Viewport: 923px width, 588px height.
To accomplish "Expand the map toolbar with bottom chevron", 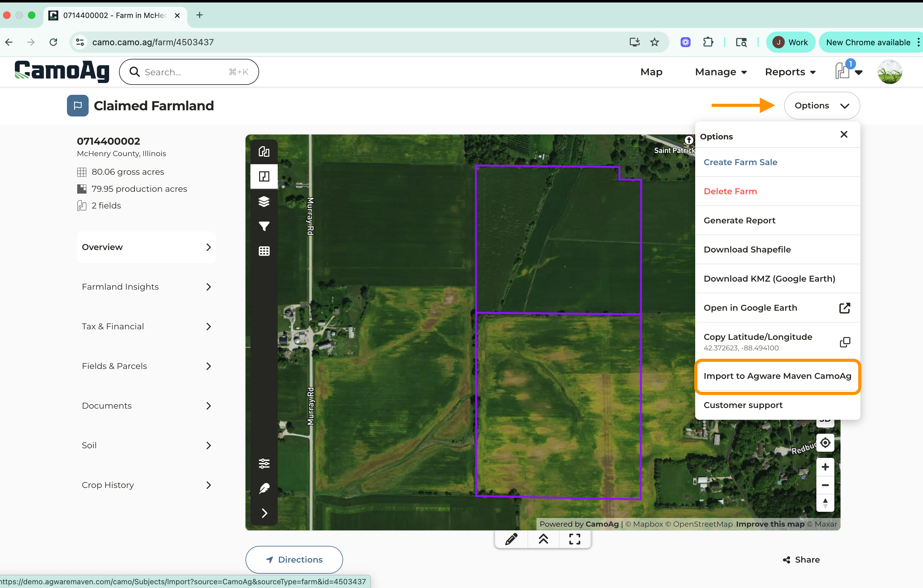I will (264, 513).
